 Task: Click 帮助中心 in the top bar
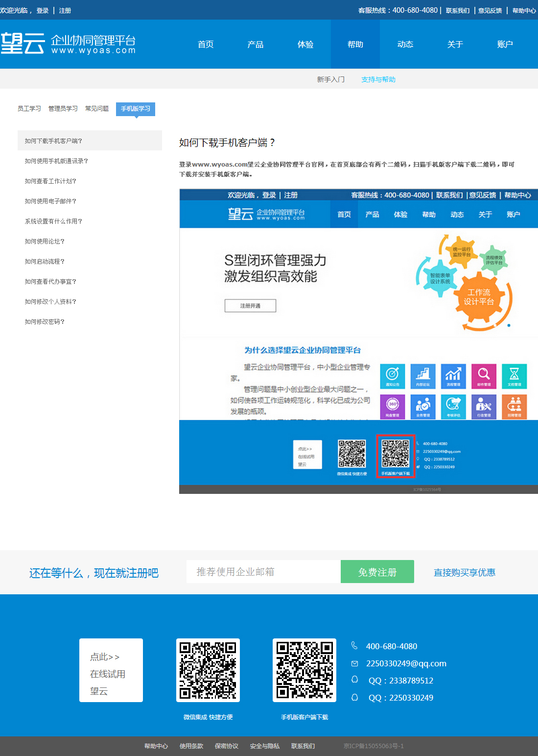coord(524,10)
